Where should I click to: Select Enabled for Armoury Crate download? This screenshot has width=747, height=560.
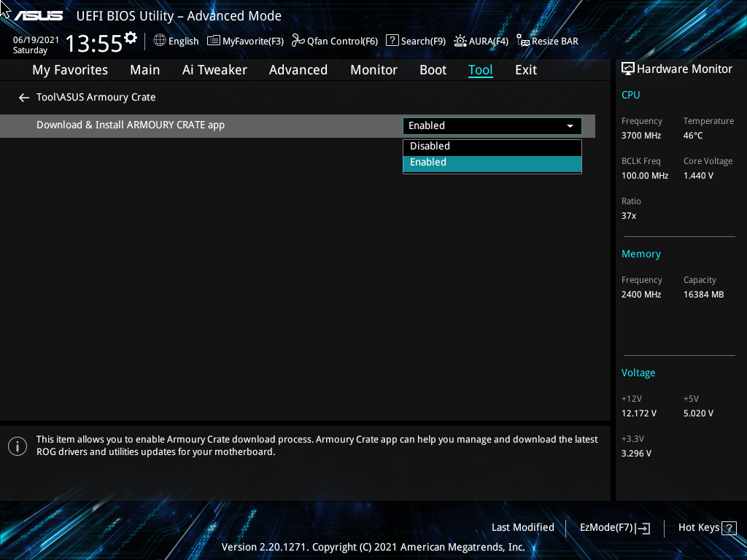click(x=492, y=162)
